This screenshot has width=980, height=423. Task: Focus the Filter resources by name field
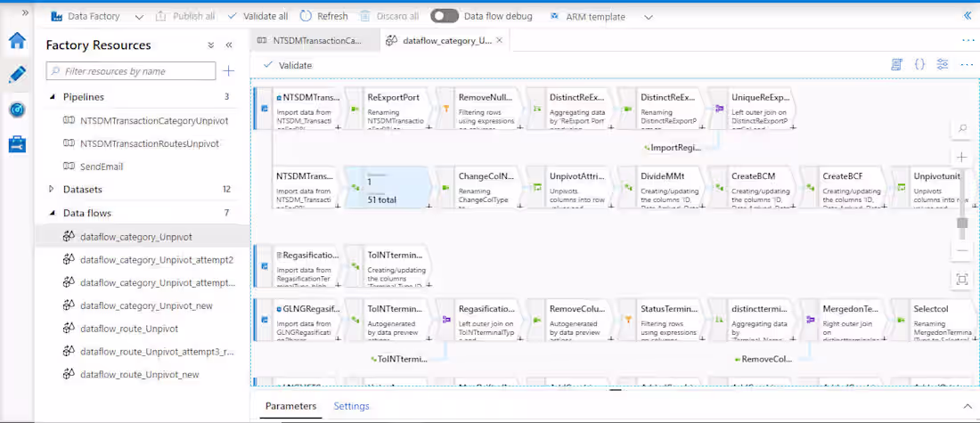click(131, 71)
